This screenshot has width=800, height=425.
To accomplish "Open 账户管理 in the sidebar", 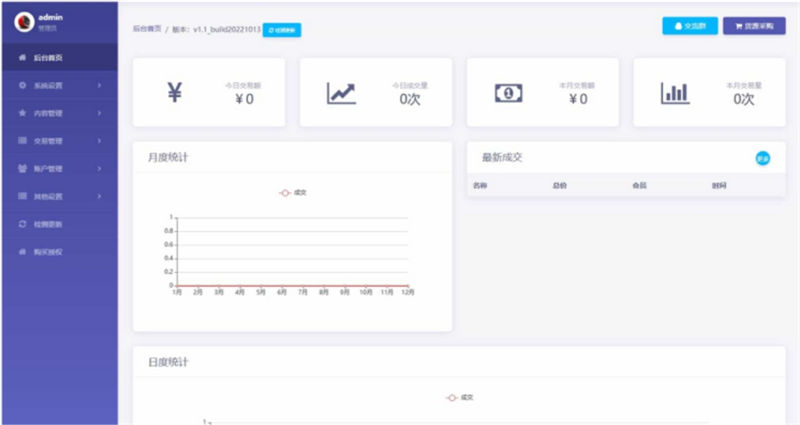I will [x=48, y=169].
